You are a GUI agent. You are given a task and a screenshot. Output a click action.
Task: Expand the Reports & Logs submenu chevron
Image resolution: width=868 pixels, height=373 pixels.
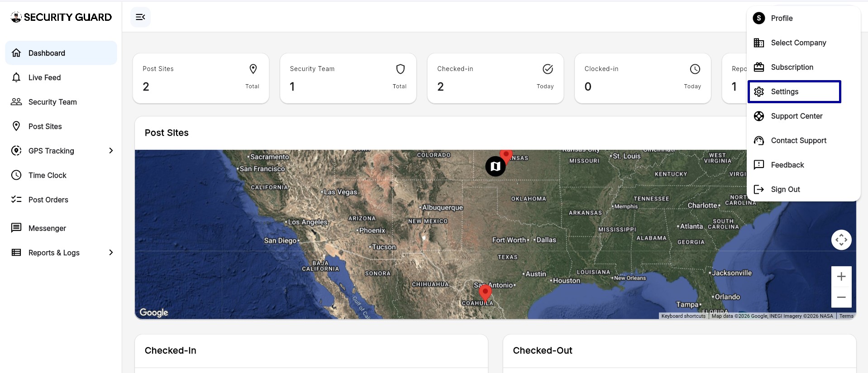pyautogui.click(x=111, y=253)
